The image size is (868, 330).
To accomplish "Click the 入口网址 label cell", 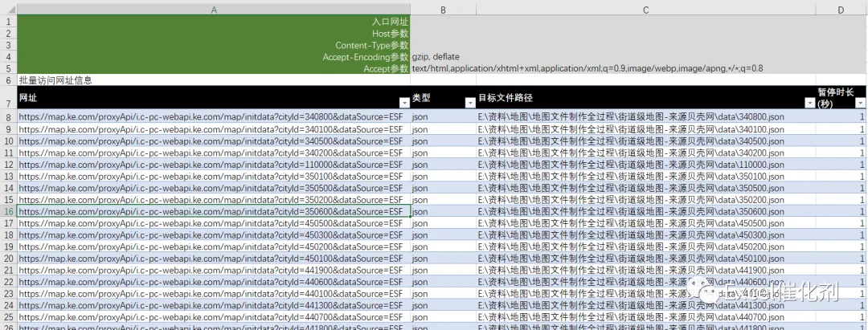I will (215, 22).
